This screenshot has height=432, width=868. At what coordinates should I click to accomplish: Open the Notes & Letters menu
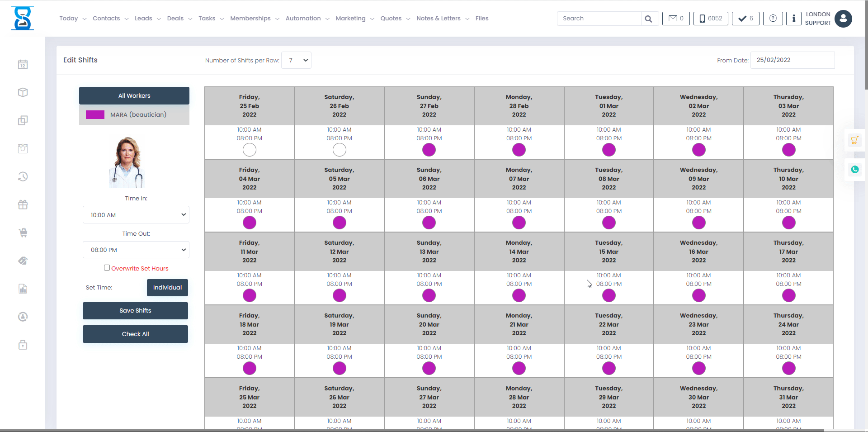point(438,18)
